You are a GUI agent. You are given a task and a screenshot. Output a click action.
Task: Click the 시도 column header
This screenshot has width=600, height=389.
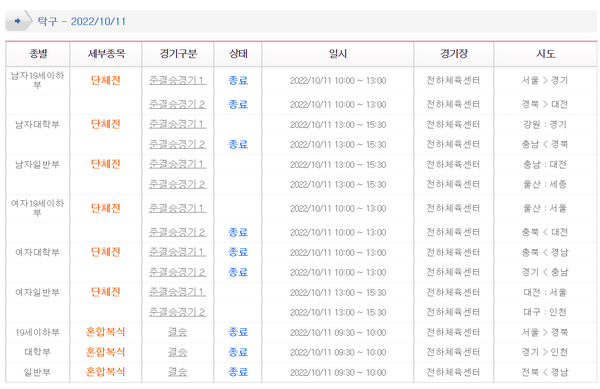pos(545,54)
